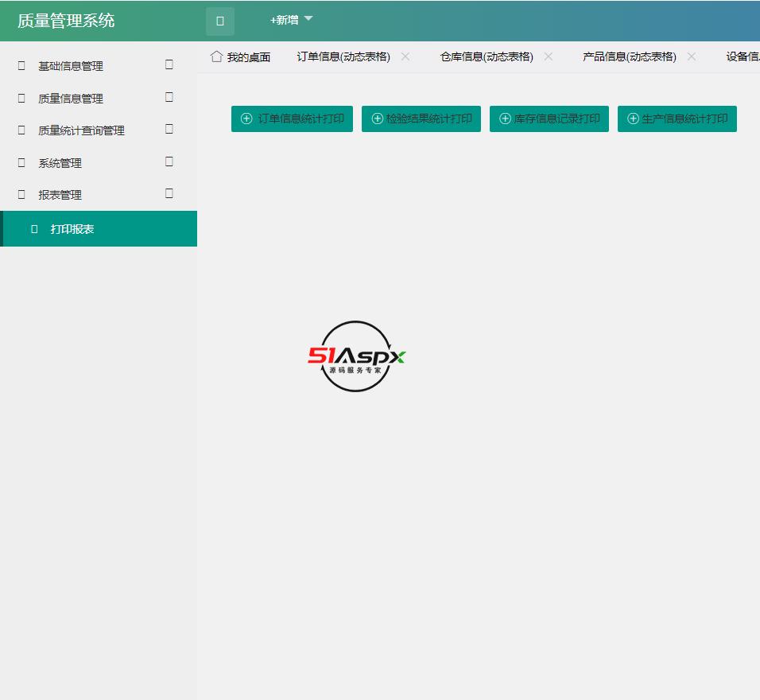
Task: Click the 质量信息管理 sidebar icon
Action: coord(20,98)
